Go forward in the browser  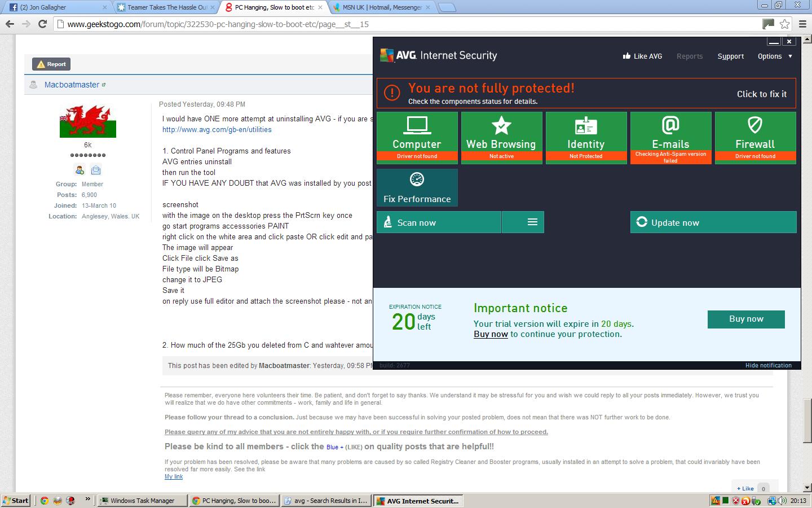coord(26,24)
